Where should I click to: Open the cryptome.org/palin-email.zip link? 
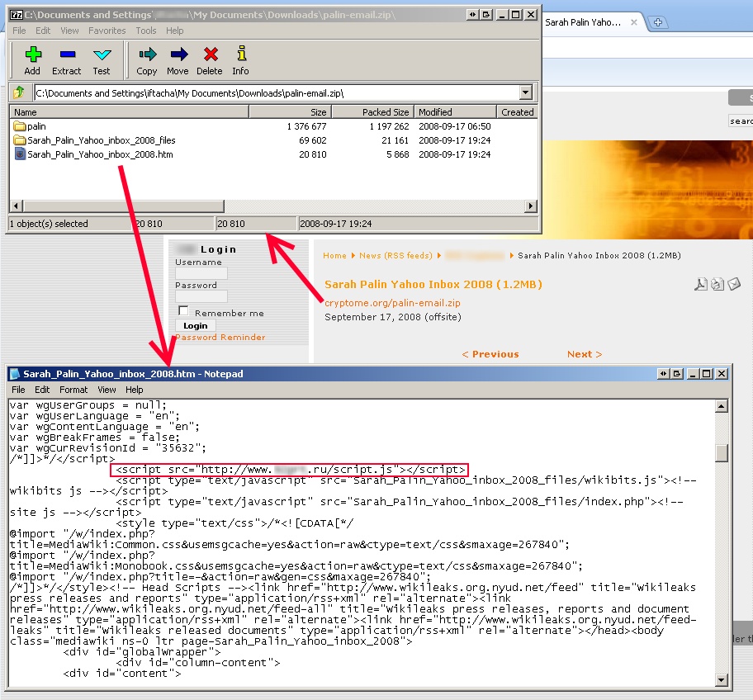click(392, 303)
